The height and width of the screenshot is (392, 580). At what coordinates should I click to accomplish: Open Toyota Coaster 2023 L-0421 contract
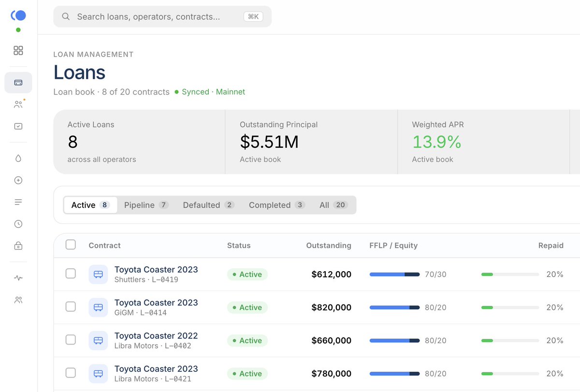tap(156, 369)
